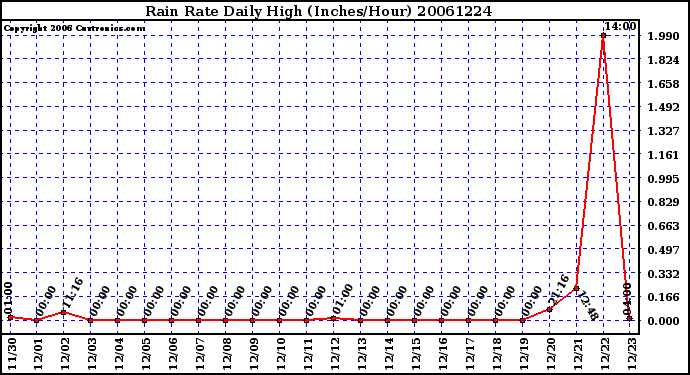Click the 1.161 y-axis label
The image size is (690, 375).
tap(663, 155)
